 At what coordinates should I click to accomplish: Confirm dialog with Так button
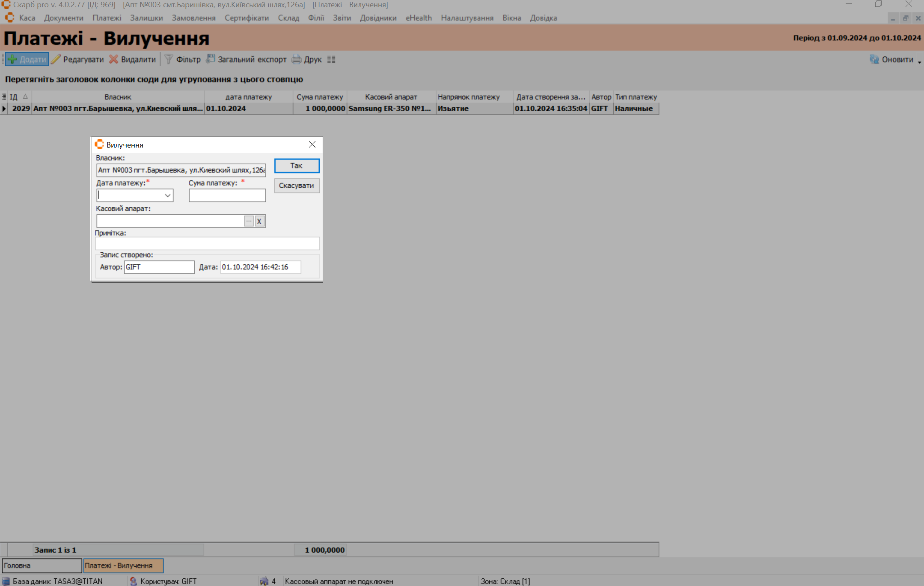(x=297, y=166)
